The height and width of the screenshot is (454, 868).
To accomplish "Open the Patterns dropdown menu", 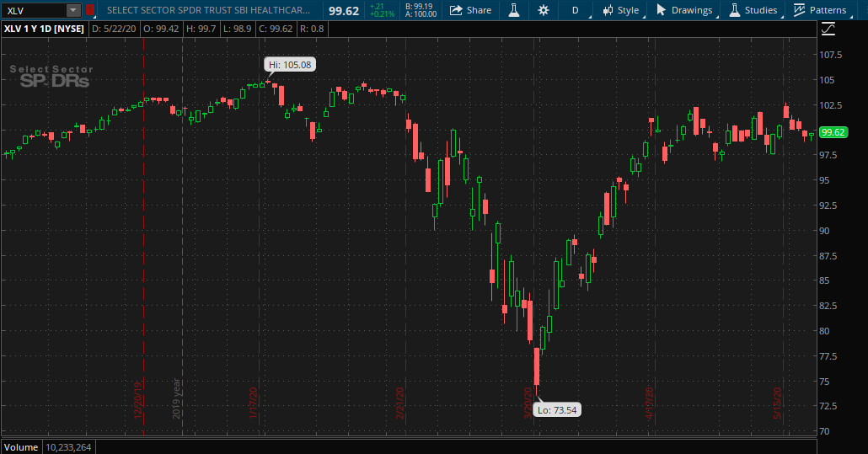I will pos(821,10).
